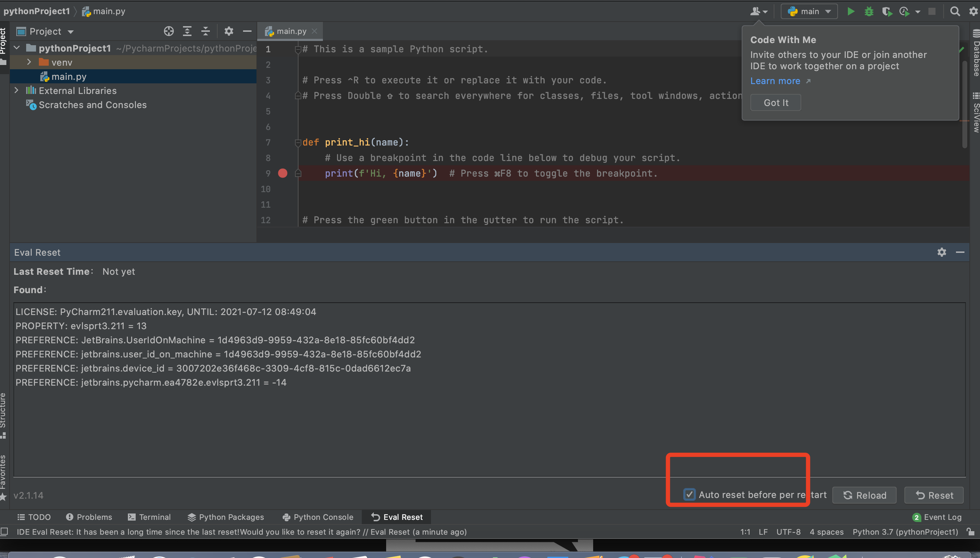Viewport: 980px width, 558px height.
Task: Open the Python Console tab
Action: pos(318,517)
